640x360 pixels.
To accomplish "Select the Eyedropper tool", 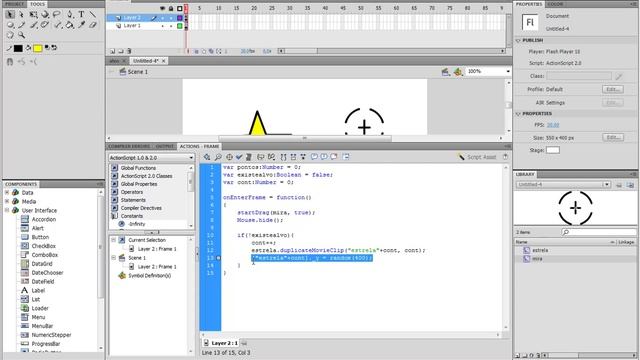I will coord(81,25).
